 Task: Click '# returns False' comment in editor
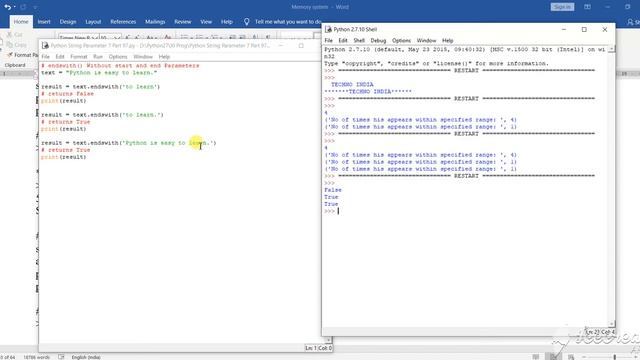point(67,93)
